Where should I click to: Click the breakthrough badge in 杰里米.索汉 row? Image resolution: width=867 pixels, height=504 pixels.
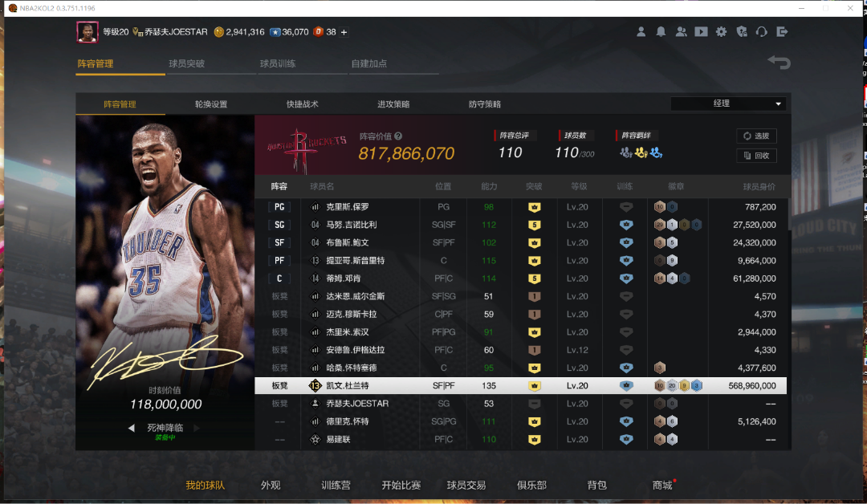point(534,332)
